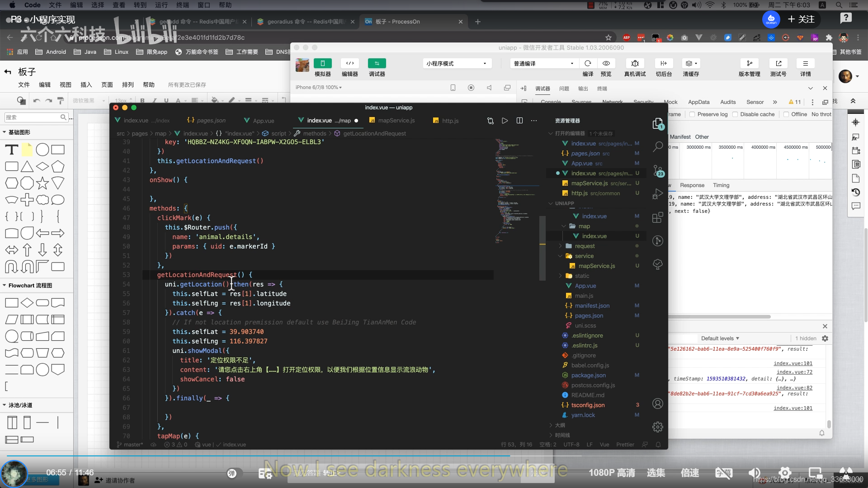Open the Search icon in VS Code activity bar

[658, 146]
